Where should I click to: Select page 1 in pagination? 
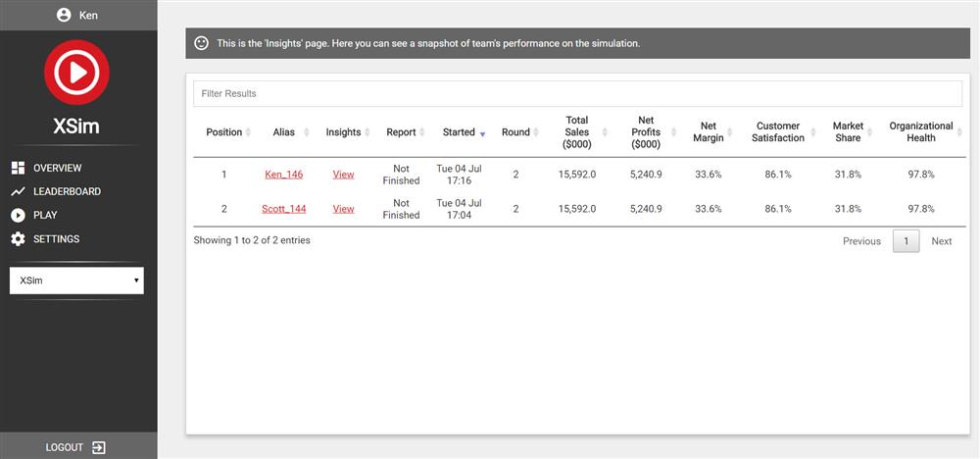click(x=906, y=241)
